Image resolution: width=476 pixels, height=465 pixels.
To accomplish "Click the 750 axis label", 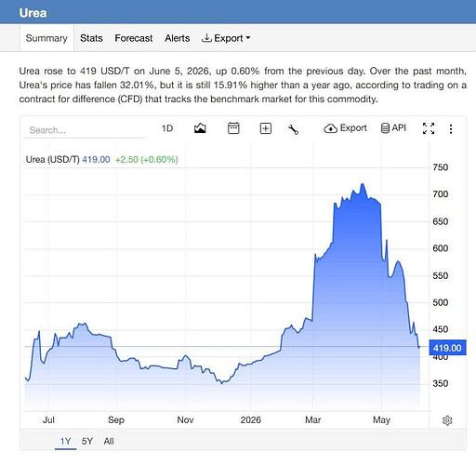I will tap(441, 167).
